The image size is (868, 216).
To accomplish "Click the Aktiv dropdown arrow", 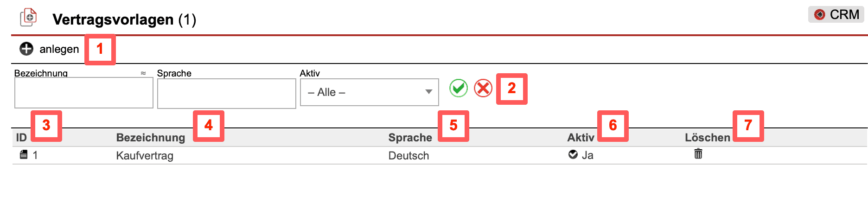I will (429, 92).
